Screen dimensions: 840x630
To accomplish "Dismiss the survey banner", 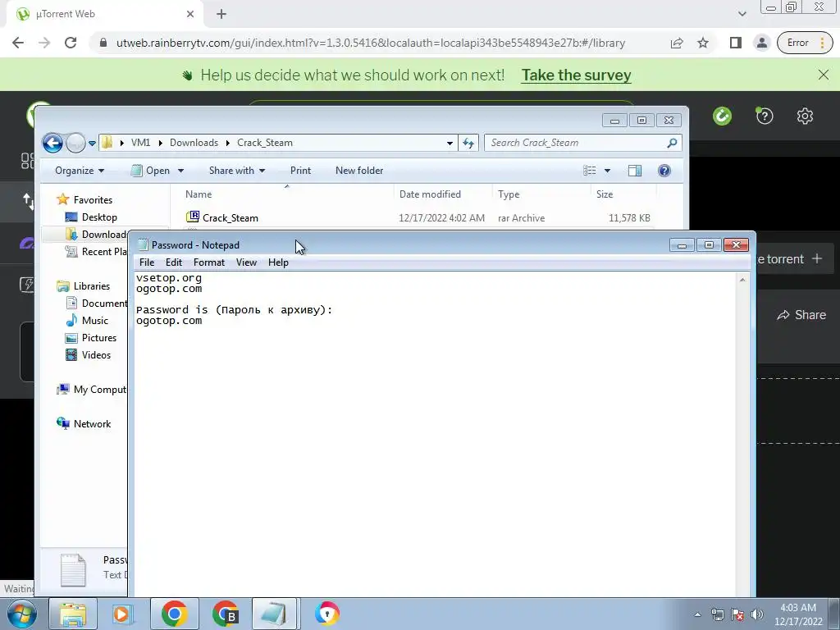I will (824, 75).
